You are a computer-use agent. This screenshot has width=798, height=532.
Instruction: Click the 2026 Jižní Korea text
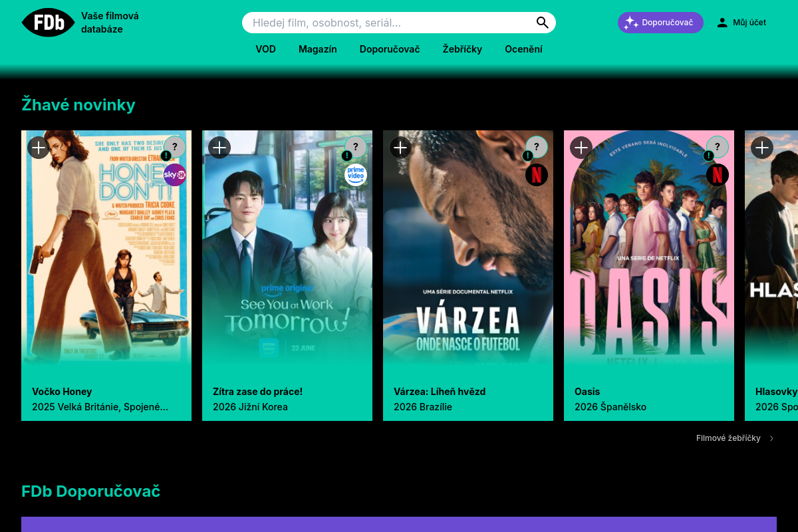[250, 407]
